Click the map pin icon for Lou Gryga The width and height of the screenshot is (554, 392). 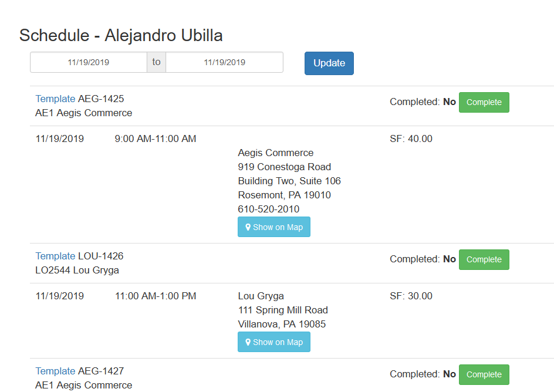[x=248, y=342]
